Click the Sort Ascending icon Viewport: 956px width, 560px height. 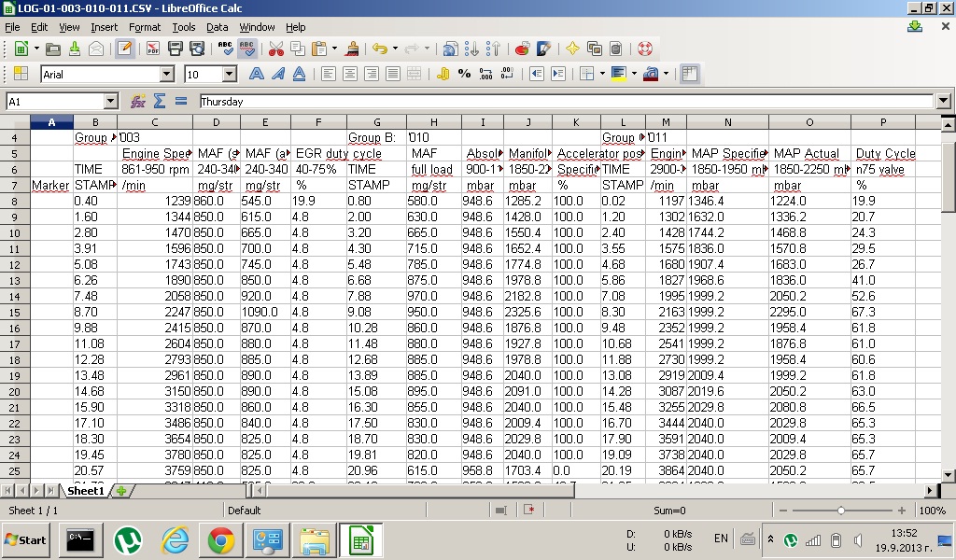tap(471, 49)
